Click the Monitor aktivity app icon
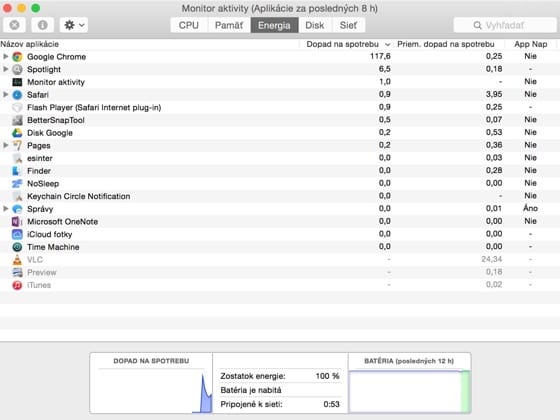This screenshot has width=560, height=420. (x=17, y=82)
